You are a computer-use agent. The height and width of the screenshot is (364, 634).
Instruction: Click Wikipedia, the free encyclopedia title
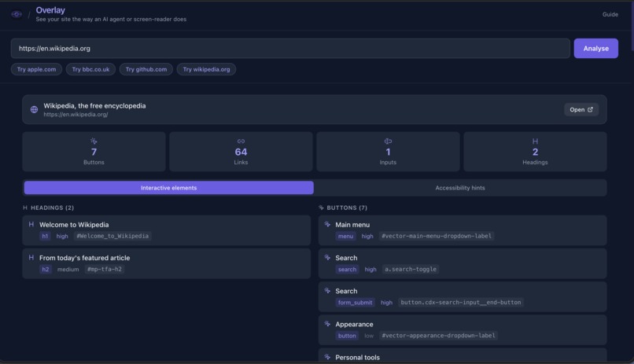(x=94, y=105)
